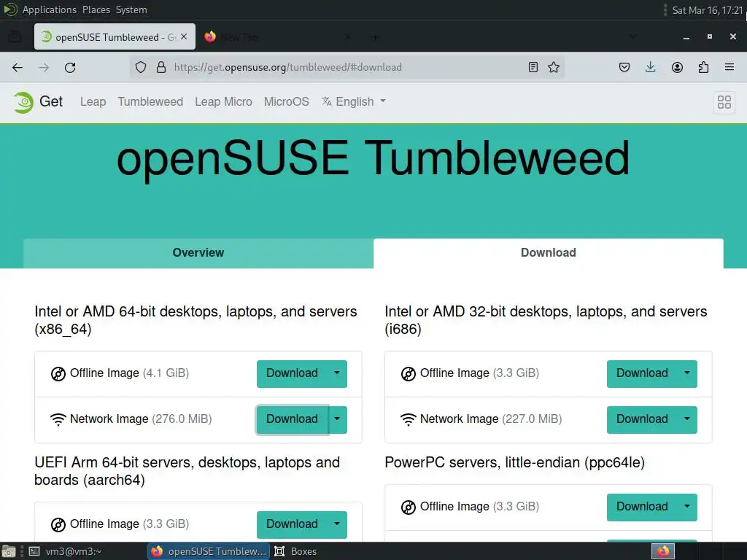The width and height of the screenshot is (747, 560).
Task: Click the padlock site security icon
Action: pyautogui.click(x=161, y=67)
